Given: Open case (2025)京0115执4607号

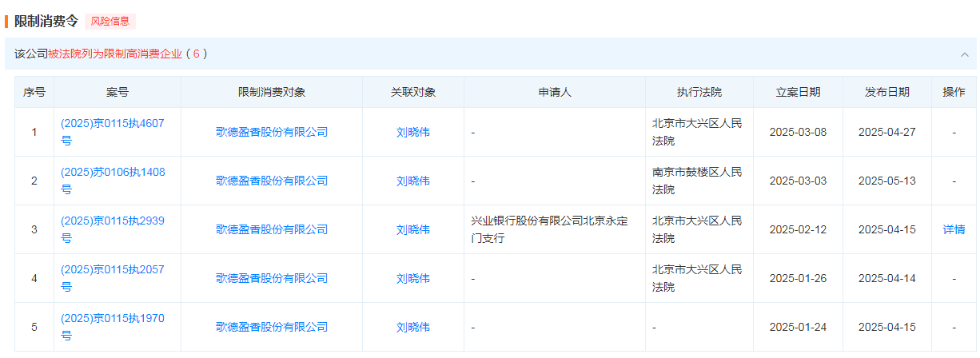Looking at the screenshot, I should click(113, 132).
